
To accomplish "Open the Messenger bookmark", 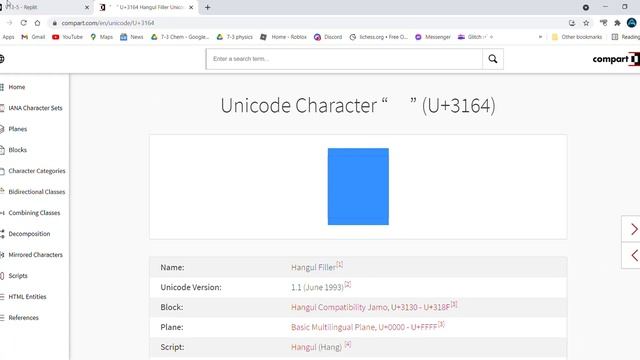I will point(433,37).
